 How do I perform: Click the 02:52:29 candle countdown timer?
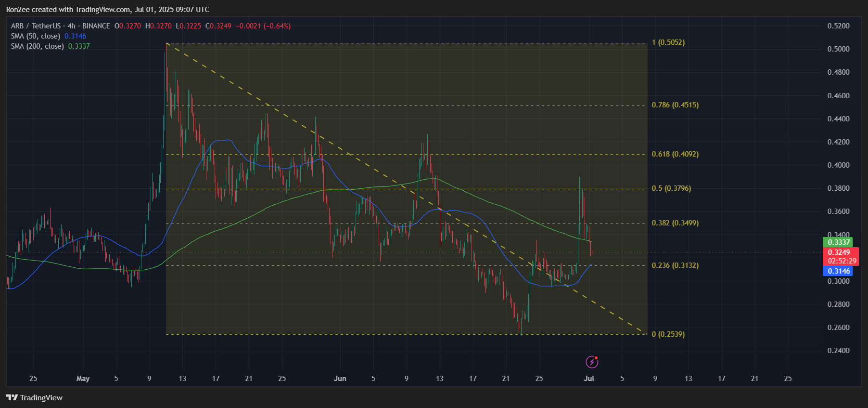click(x=842, y=261)
